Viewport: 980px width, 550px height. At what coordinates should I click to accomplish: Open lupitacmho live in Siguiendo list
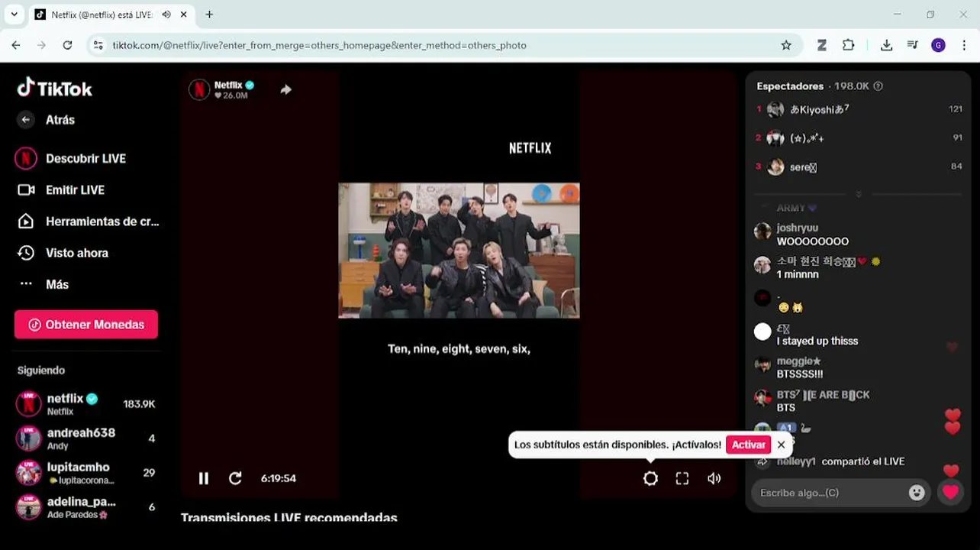pyautogui.click(x=86, y=473)
